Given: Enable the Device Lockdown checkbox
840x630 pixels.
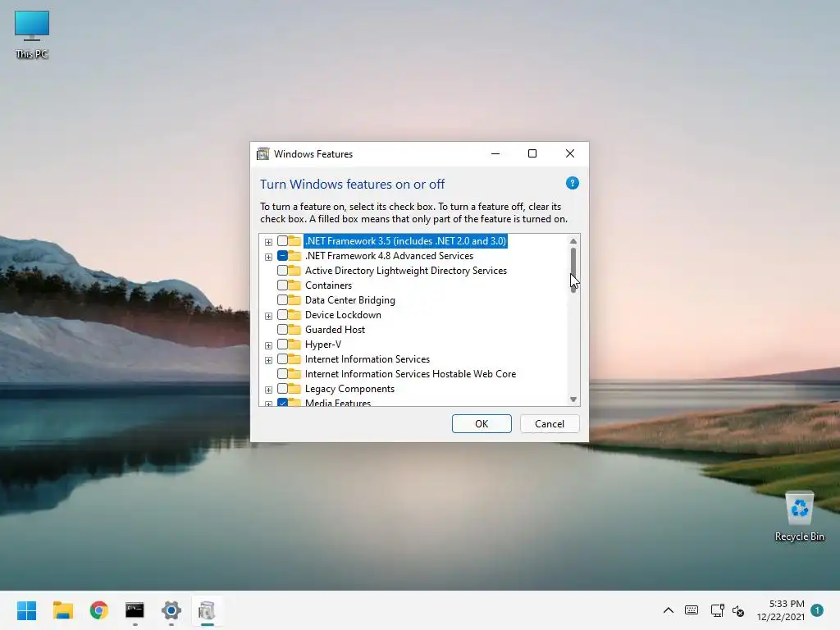Looking at the screenshot, I should [x=282, y=314].
